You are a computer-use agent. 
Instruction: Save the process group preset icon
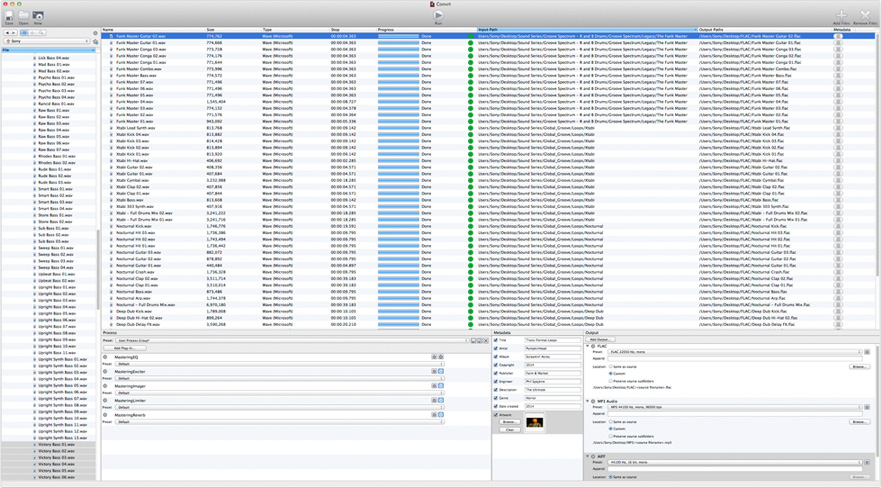473,340
